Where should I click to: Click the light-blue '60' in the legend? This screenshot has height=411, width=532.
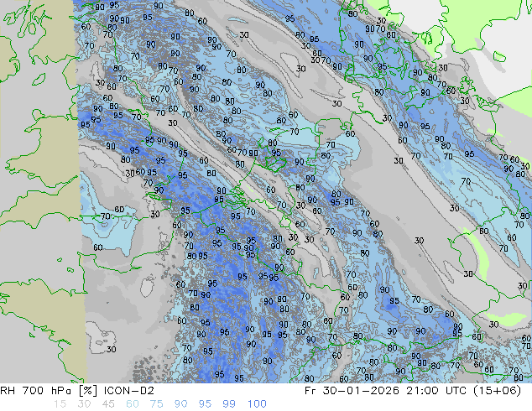pos(133,404)
